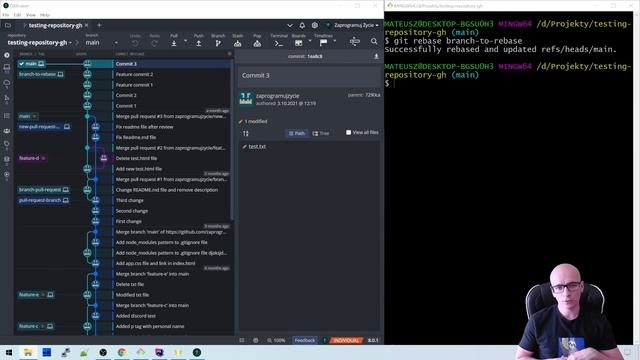Open the View menu
Image resolution: width=640 pixels, height=360 pixels.
pos(31,15)
